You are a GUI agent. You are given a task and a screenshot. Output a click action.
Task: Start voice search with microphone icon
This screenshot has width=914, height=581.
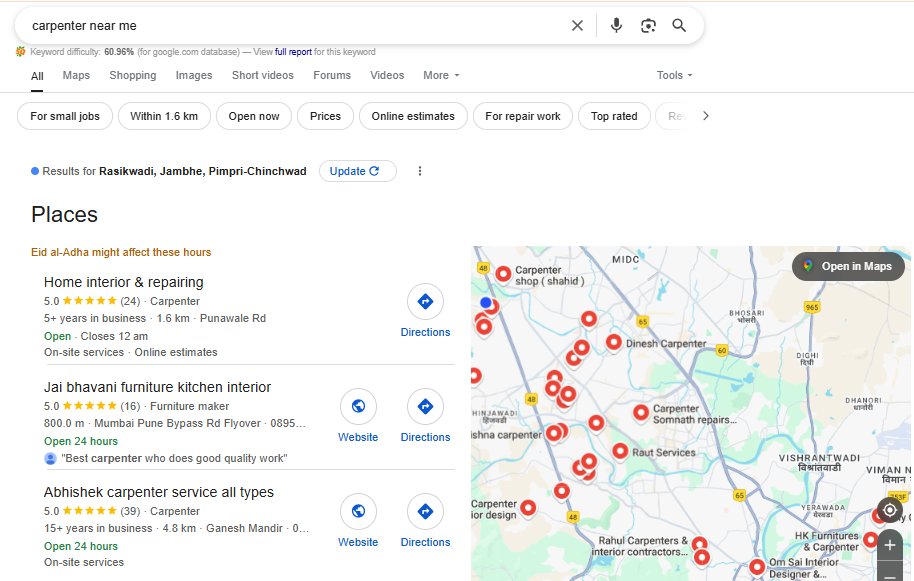point(616,26)
